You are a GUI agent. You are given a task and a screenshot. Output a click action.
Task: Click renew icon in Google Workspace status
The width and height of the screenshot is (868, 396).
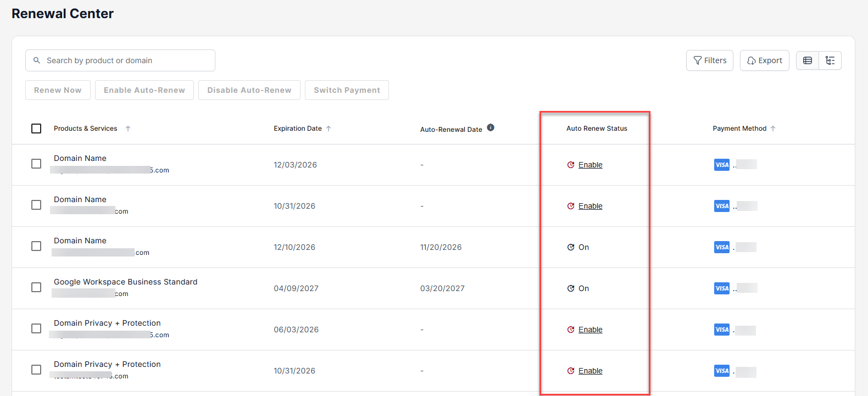(571, 288)
